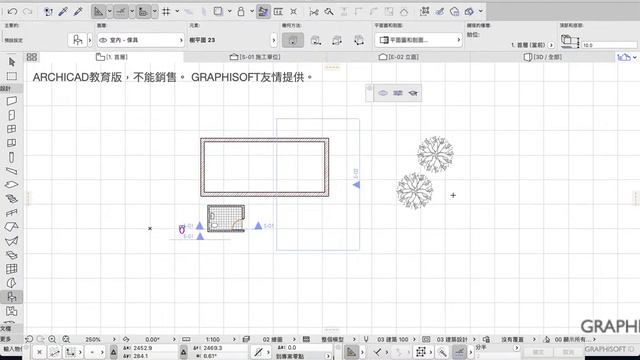Image resolution: width=640 pixels, height=360 pixels.
Task: Select the active Object chair tool in toolbox
Action: [11, 297]
